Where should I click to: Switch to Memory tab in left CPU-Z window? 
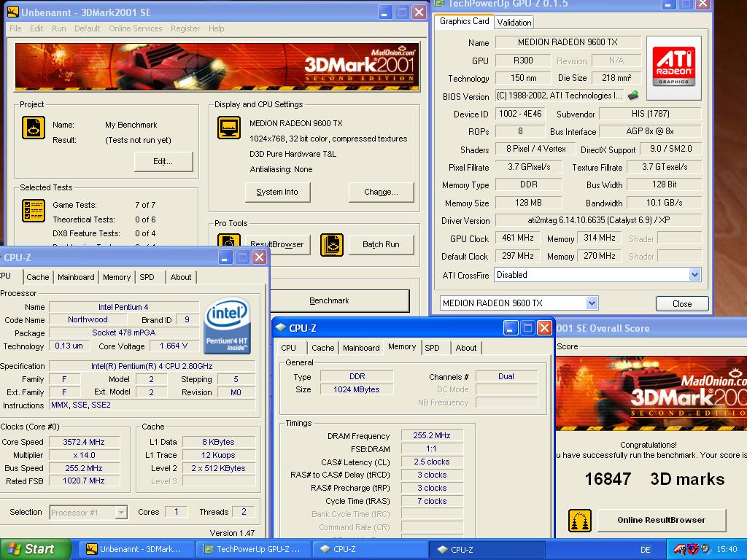pos(117,277)
